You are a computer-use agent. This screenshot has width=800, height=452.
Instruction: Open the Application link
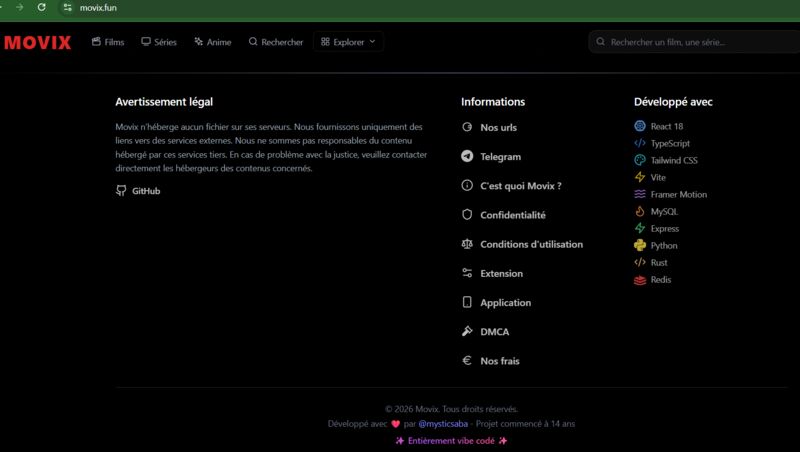coord(496,303)
